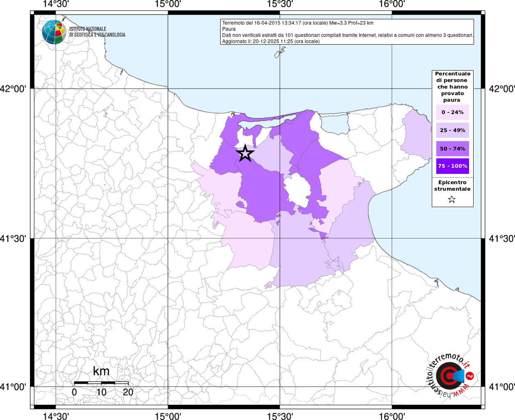515x420 pixels.
Task: Click the 'Paura' title line
Action: pyautogui.click(x=229, y=29)
